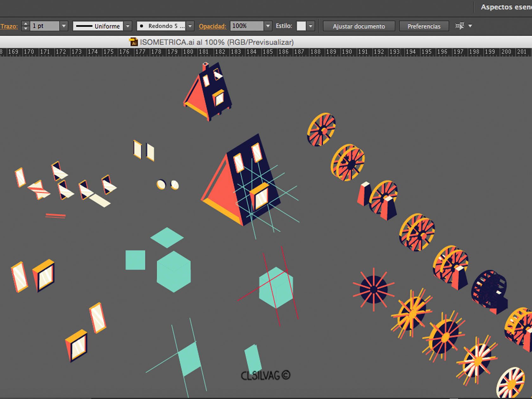Click the Preferencias button

click(424, 26)
